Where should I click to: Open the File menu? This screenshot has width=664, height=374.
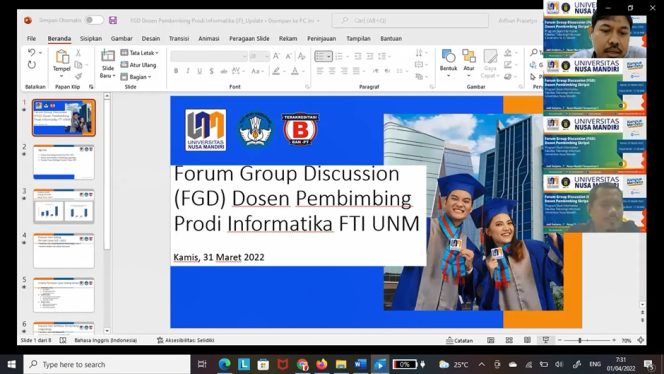[x=31, y=39]
